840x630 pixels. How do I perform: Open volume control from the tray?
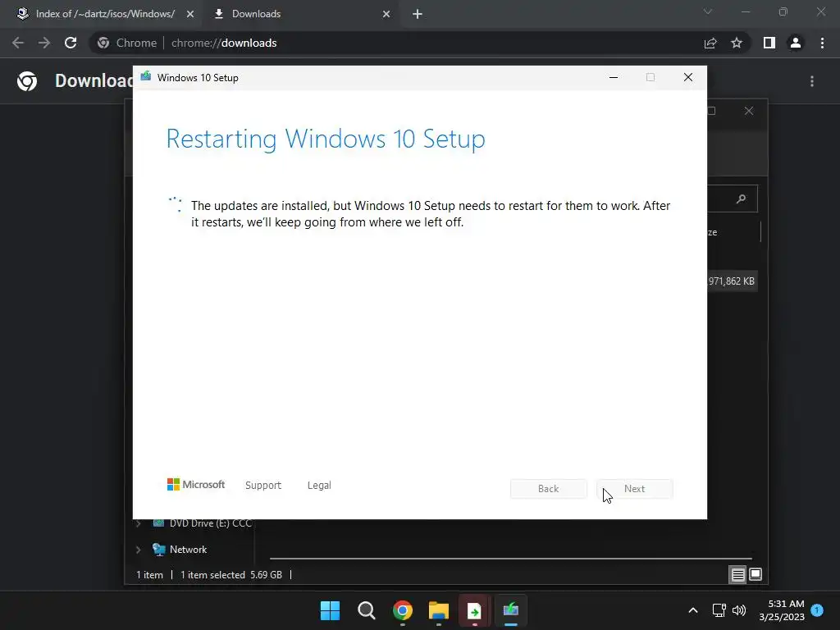click(x=739, y=610)
